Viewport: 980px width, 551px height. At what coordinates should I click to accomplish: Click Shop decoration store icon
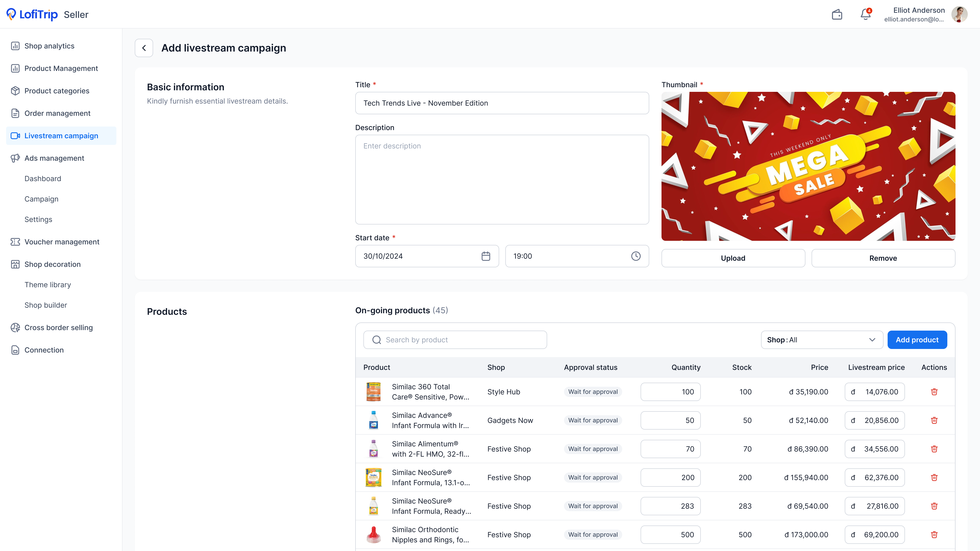(15, 264)
